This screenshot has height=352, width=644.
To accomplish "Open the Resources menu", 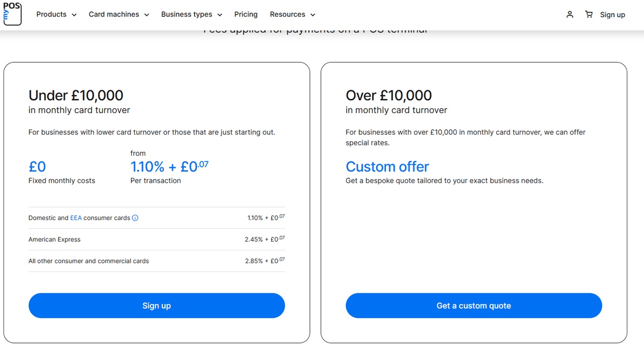I will click(287, 15).
